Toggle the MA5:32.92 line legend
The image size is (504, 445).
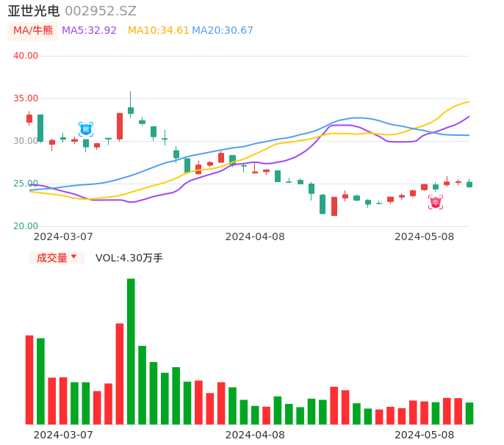click(x=89, y=31)
